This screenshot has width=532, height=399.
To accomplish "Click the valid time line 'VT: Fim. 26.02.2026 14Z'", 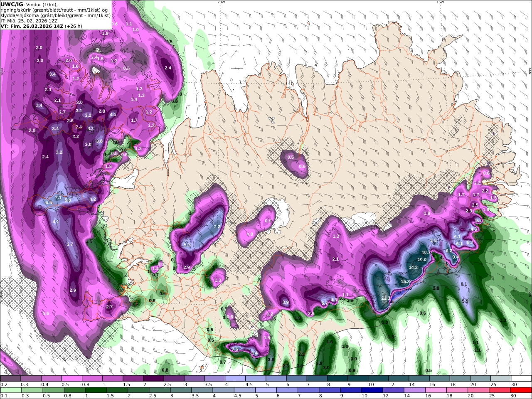I will [x=31, y=26].
